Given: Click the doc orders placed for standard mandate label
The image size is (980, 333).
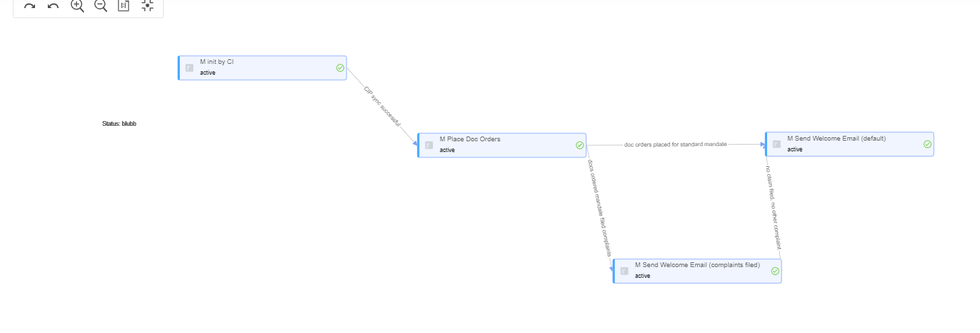Looking at the screenshot, I should (676, 145).
